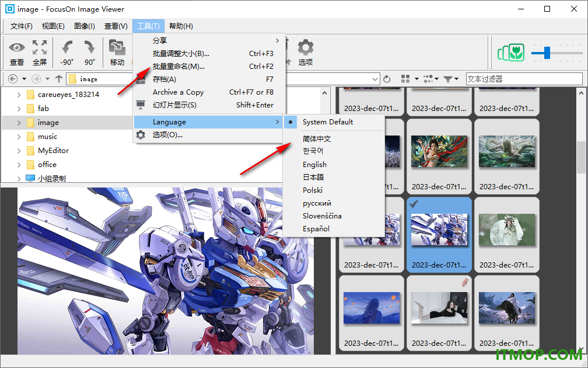Click the 文本过滤器 text filter field

(524, 79)
